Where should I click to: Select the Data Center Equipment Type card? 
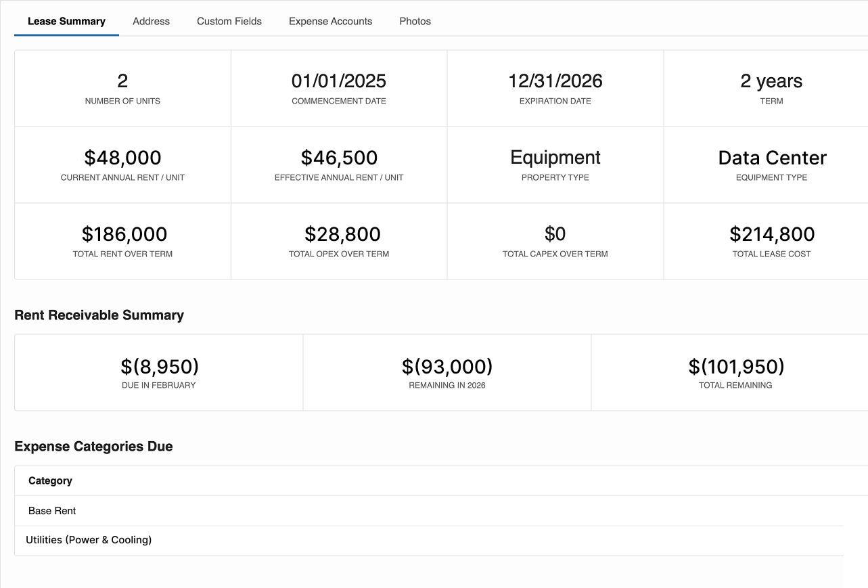coord(771,164)
